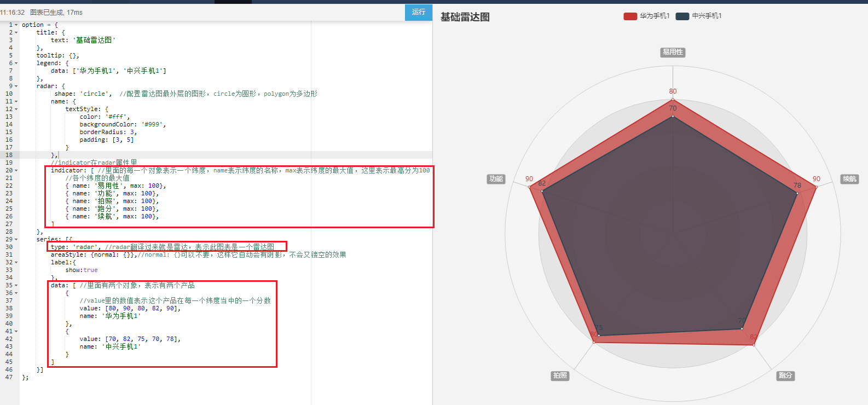This screenshot has height=405, width=868.
Task: Click the color: '#fff' code line
Action: tap(105, 117)
